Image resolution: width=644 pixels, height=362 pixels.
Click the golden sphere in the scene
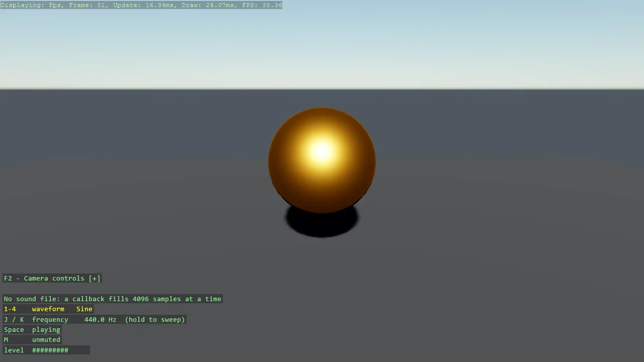point(322,160)
